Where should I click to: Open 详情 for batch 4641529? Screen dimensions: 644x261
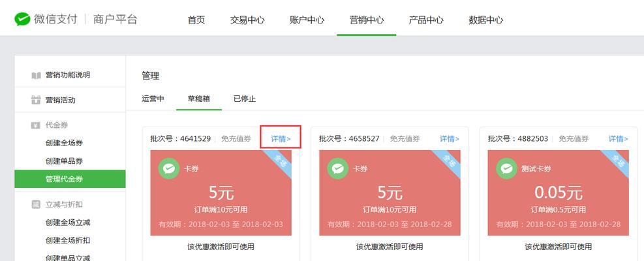pyautogui.click(x=281, y=139)
